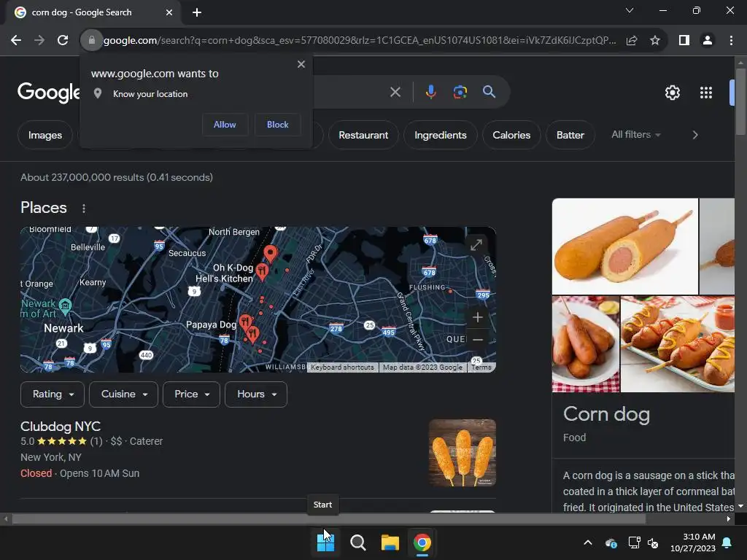This screenshot has height=560, width=747.
Task: Click the vertical scrollbar thumb
Action: point(740,102)
